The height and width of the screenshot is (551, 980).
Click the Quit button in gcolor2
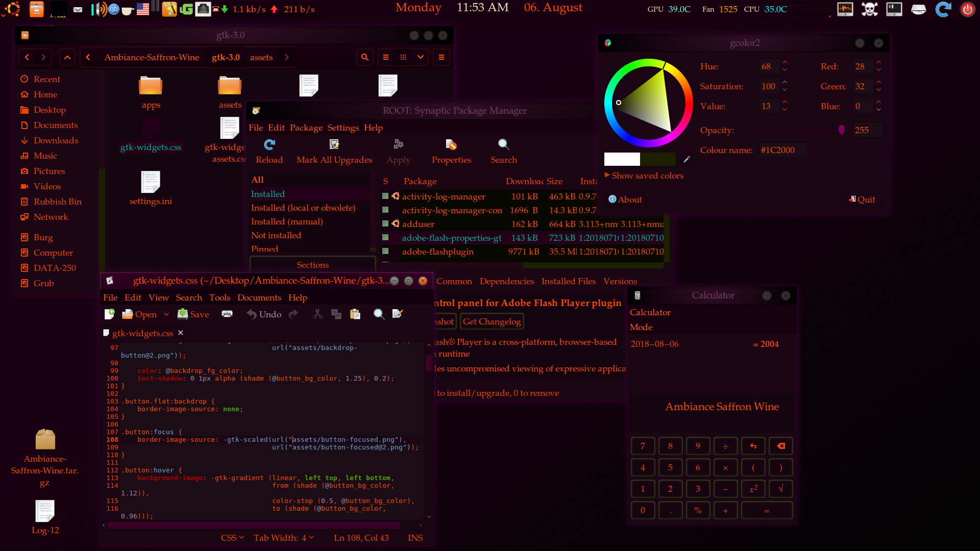pyautogui.click(x=862, y=199)
